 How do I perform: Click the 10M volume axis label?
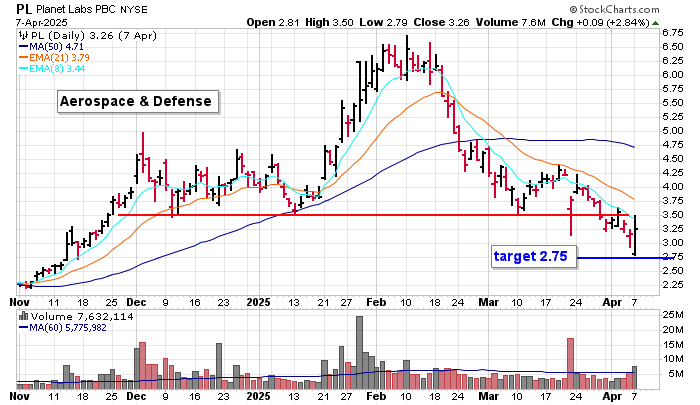(673, 359)
